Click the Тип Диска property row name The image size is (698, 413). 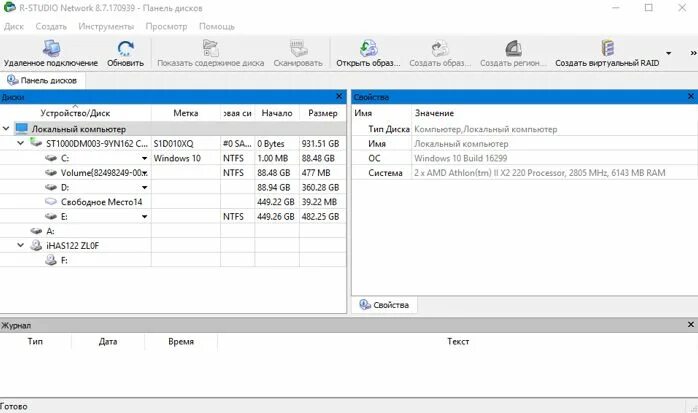click(x=389, y=129)
